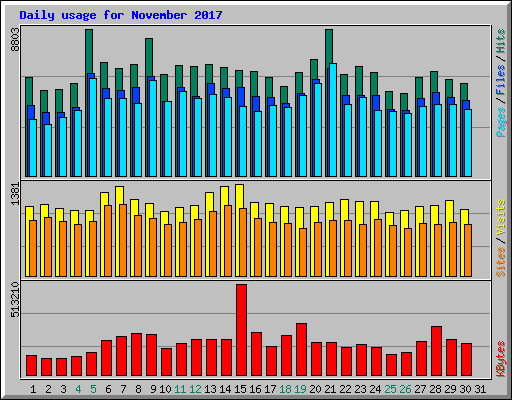Click the 'Sites' legend label
The height and width of the screenshot is (400, 512).
(501, 262)
